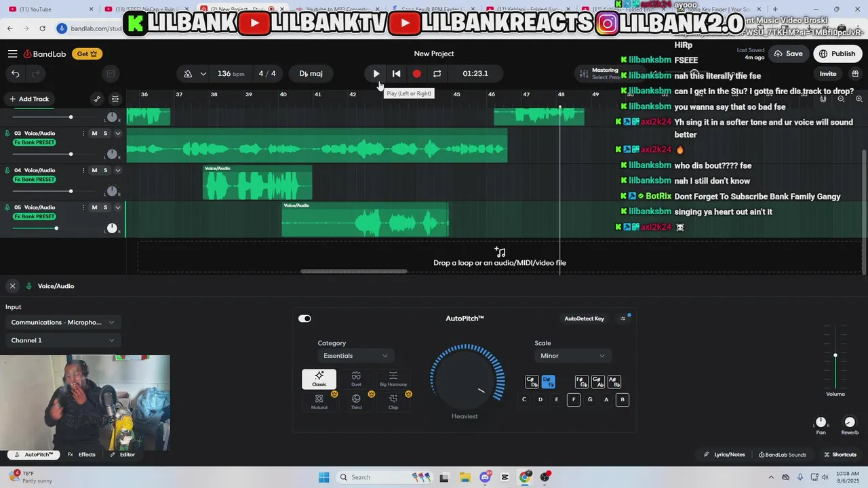Toggle the magnet snap-to-grid icon
868x488 pixels.
(x=823, y=99)
